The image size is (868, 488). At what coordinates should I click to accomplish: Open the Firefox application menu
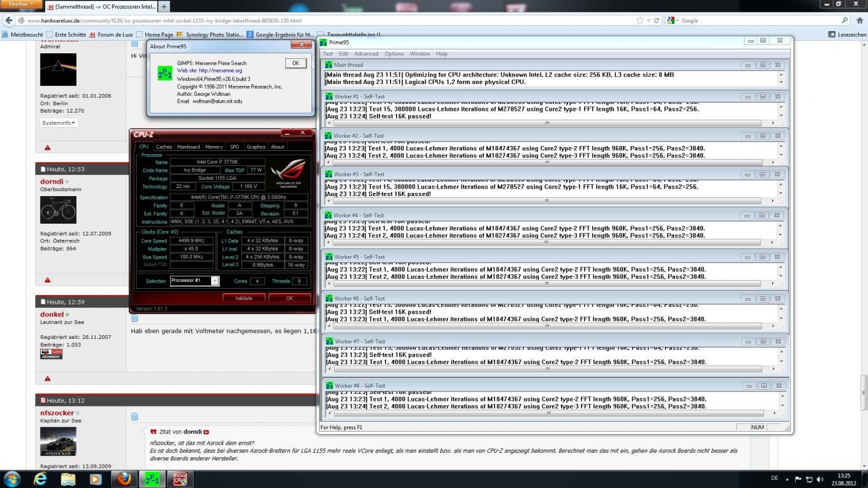pos(21,4)
